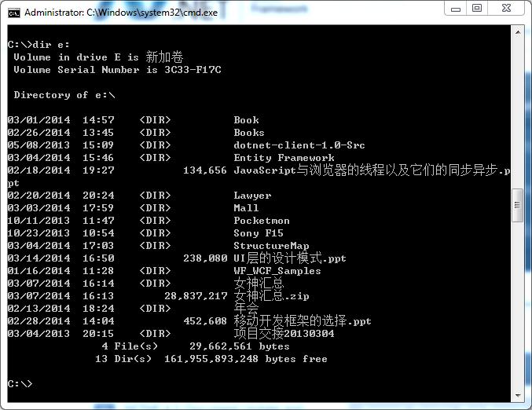Click the 'Volume Serial Number is 3C33-F17C' line
The width and height of the screenshot is (532, 410).
click(117, 70)
